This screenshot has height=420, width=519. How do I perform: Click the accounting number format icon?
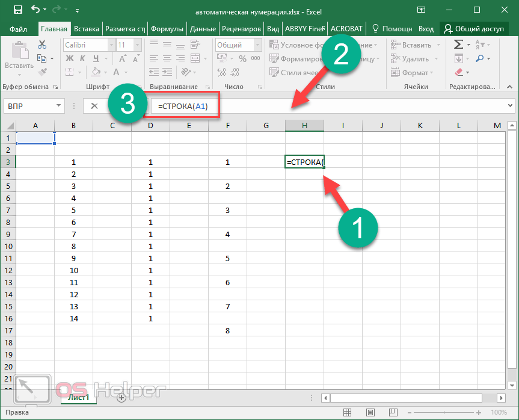(222, 58)
